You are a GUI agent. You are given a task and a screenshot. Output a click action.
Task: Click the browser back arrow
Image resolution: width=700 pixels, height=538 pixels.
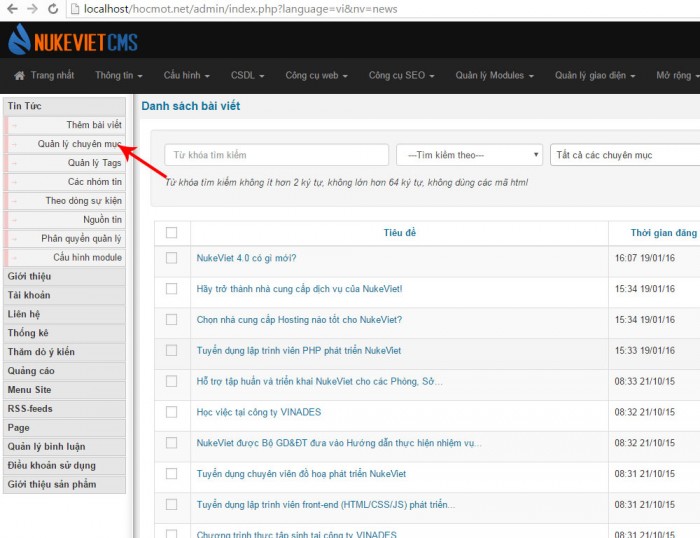pyautogui.click(x=12, y=8)
